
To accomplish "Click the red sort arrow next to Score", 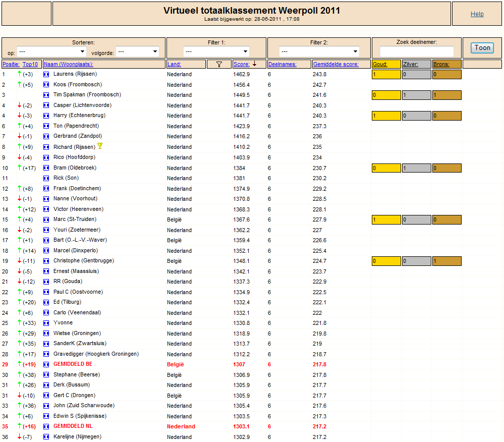I will coord(255,64).
